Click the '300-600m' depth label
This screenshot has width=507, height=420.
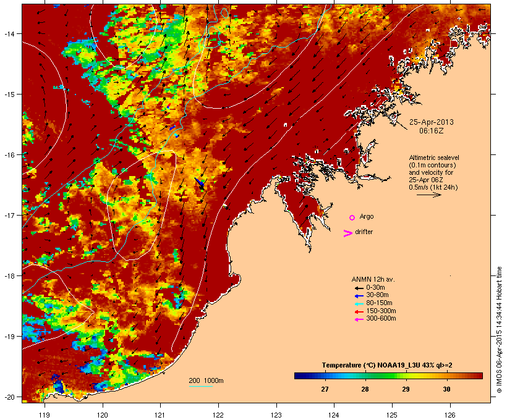coord(381,319)
